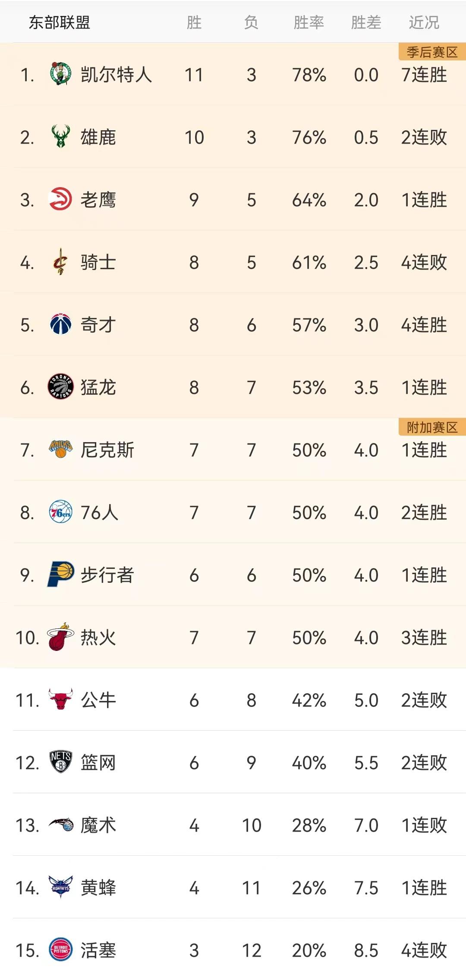466x980 pixels.
Task: Open team name 凯尔特人
Action: pos(116,75)
